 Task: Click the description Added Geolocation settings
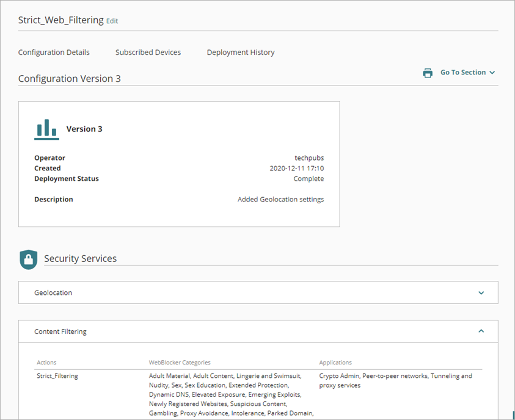(x=280, y=199)
